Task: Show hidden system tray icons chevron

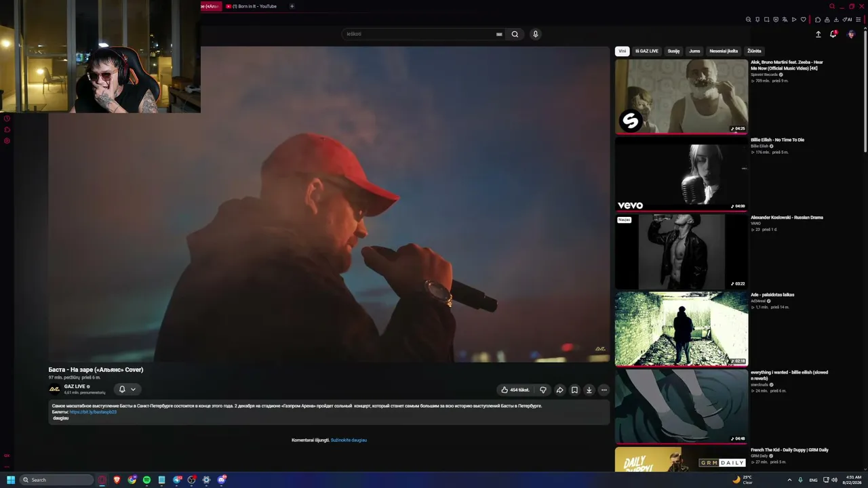Action: tap(789, 480)
